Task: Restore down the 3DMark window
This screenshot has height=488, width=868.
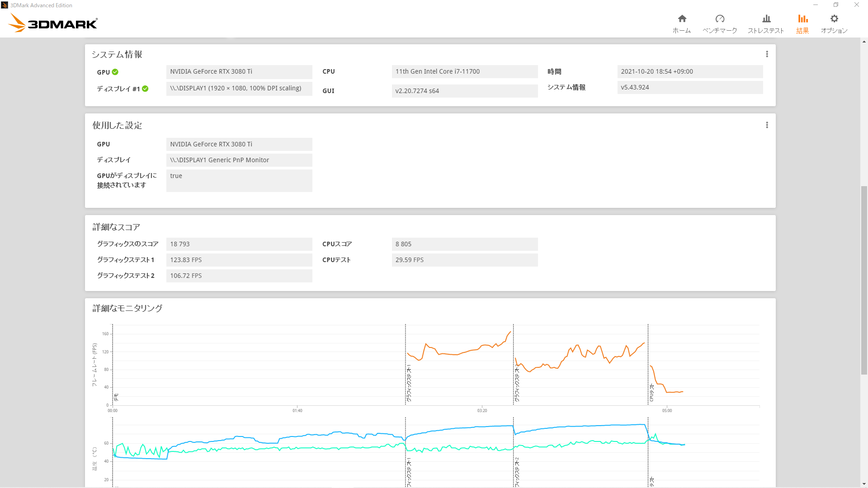Action: coord(836,5)
